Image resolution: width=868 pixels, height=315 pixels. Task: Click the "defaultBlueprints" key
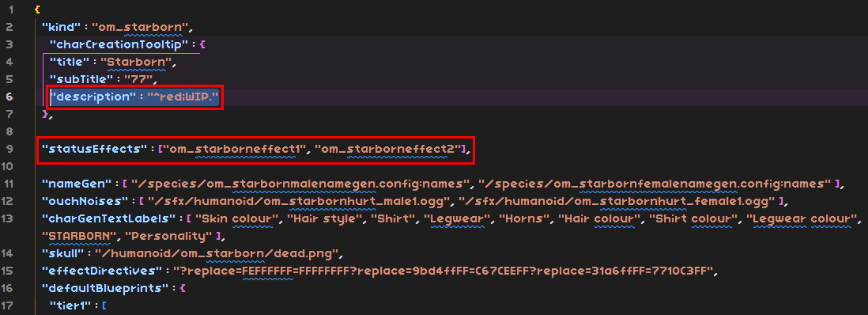point(105,288)
